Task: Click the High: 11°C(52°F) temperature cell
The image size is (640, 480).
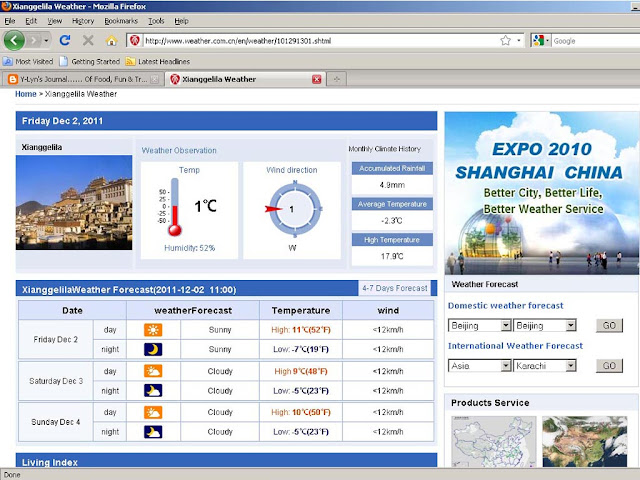Action: click(301, 330)
